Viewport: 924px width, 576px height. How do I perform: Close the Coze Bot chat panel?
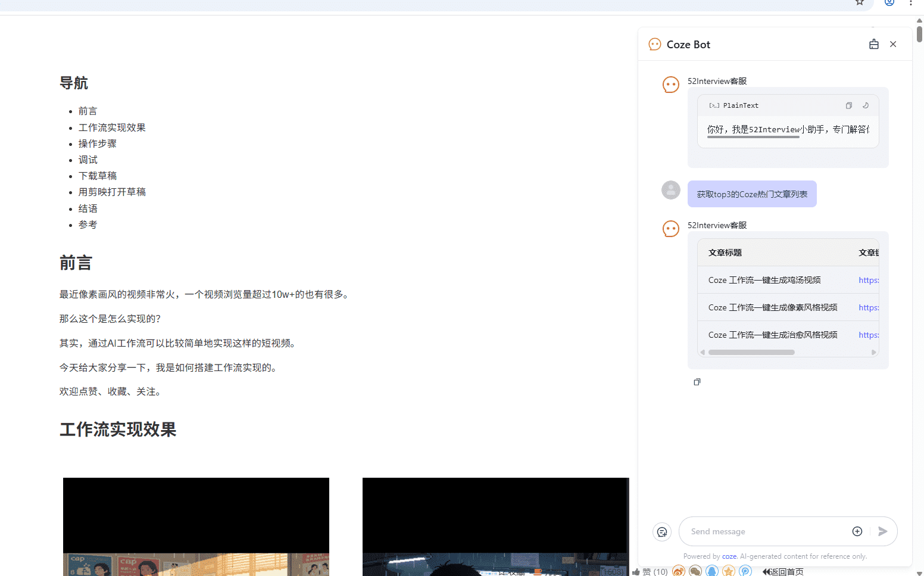[x=893, y=44]
